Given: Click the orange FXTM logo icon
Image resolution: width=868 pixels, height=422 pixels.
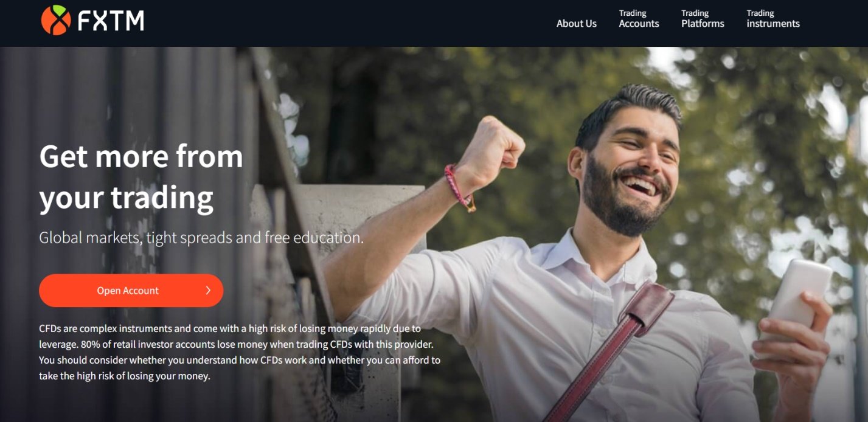Looking at the screenshot, I should click(56, 20).
